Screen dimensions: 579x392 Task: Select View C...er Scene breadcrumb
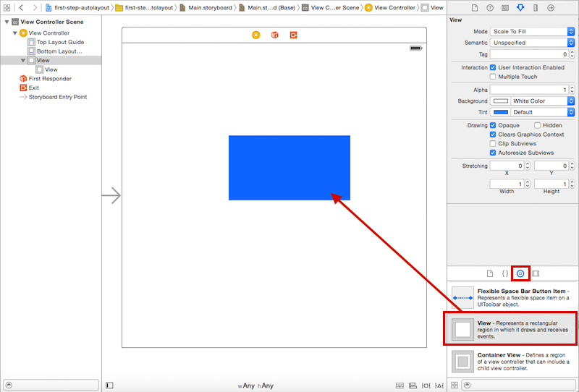coord(331,8)
